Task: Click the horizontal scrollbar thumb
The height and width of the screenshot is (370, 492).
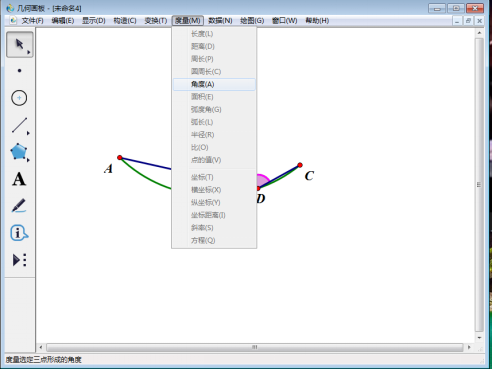Action: pyautogui.click(x=255, y=347)
